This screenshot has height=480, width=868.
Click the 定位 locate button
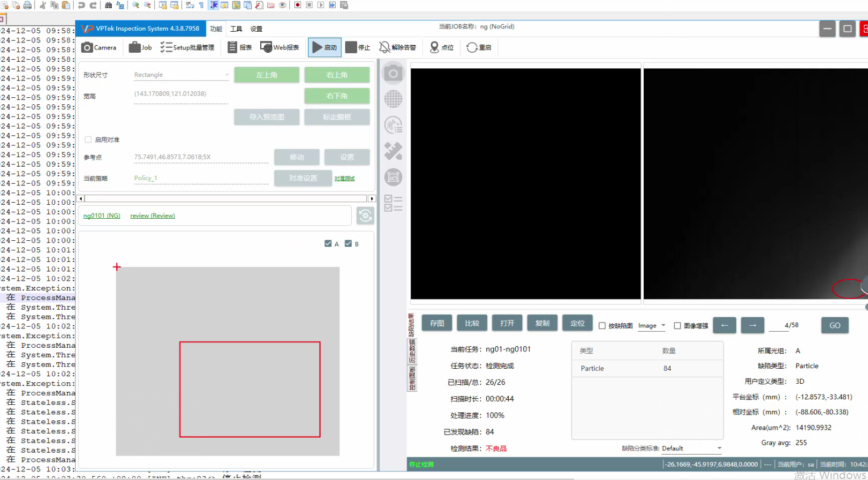[x=578, y=323]
